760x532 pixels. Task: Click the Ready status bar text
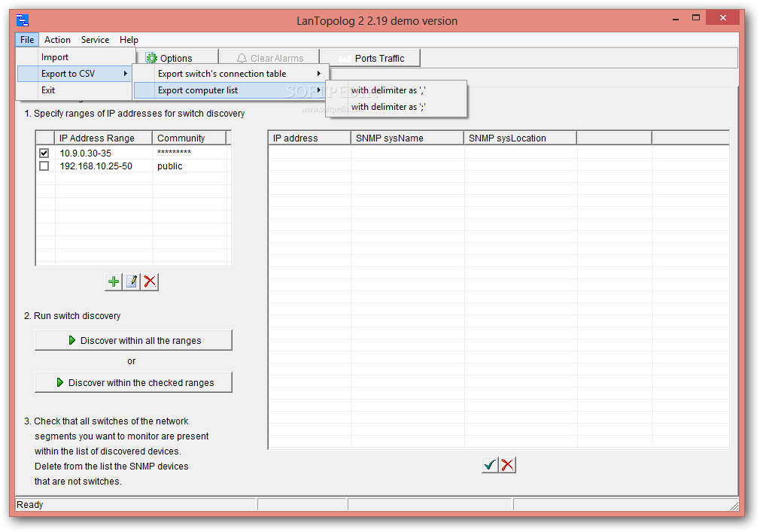click(x=29, y=505)
